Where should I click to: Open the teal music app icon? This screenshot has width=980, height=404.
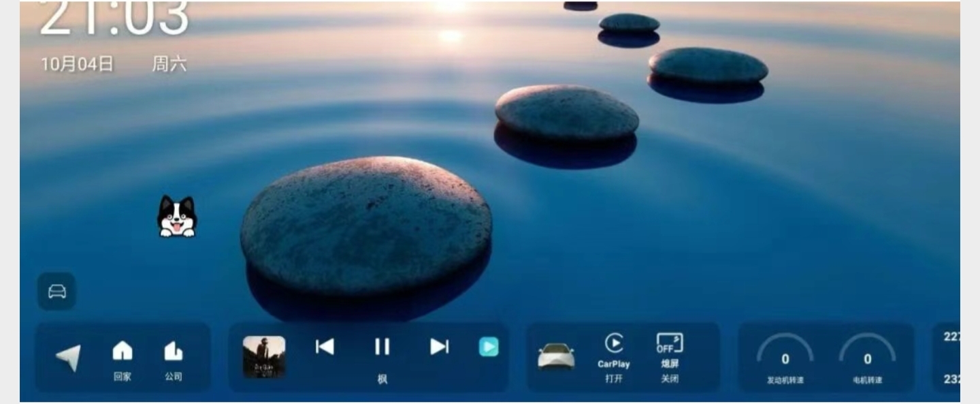489,347
